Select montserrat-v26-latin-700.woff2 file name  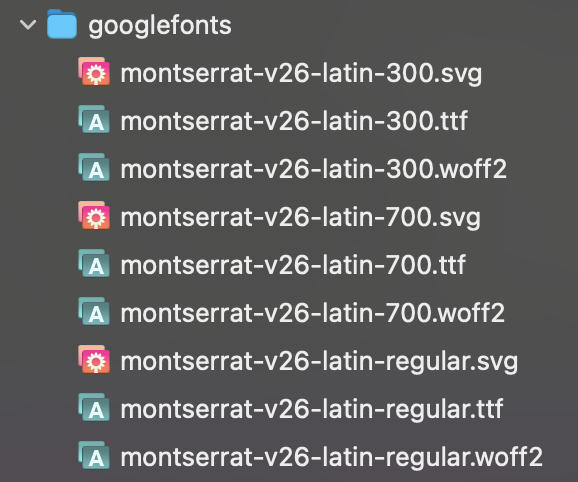tap(313, 313)
